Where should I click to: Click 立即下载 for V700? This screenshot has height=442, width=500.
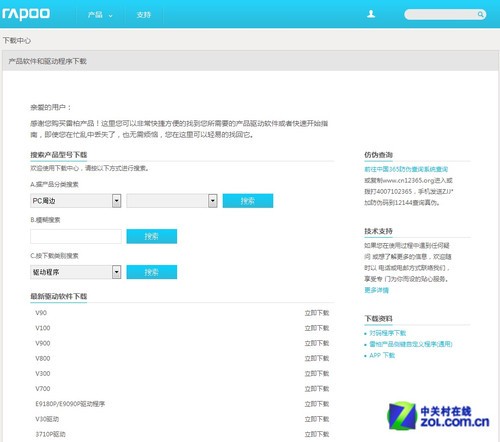click(317, 389)
